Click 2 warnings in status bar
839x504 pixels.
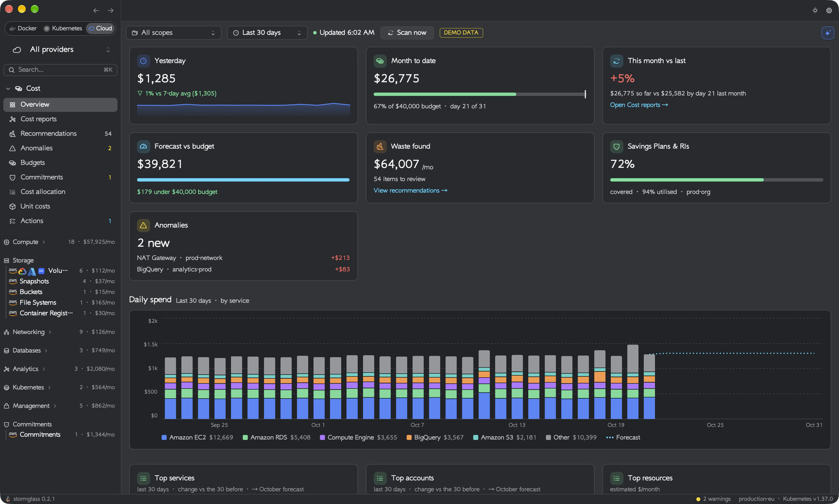[713, 499]
